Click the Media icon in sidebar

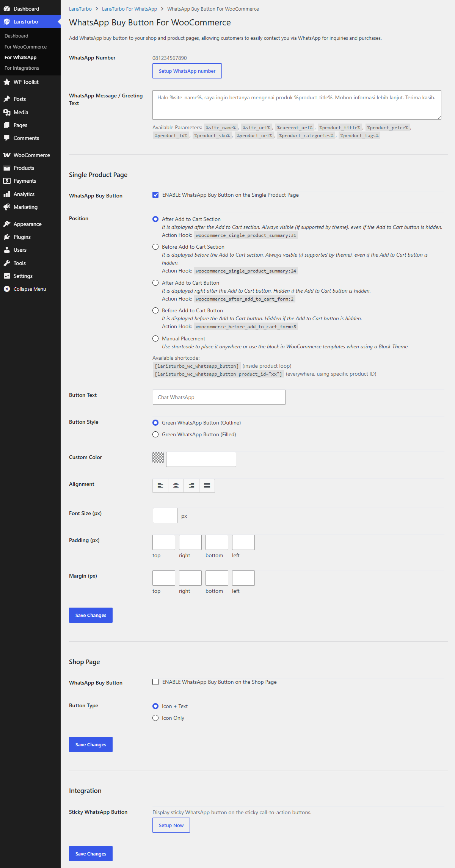tap(7, 112)
